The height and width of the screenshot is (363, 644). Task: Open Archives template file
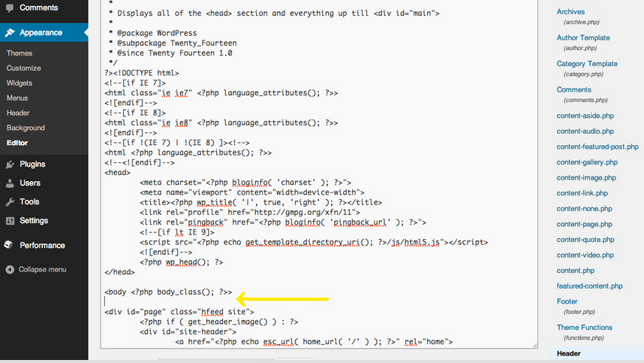[570, 12]
